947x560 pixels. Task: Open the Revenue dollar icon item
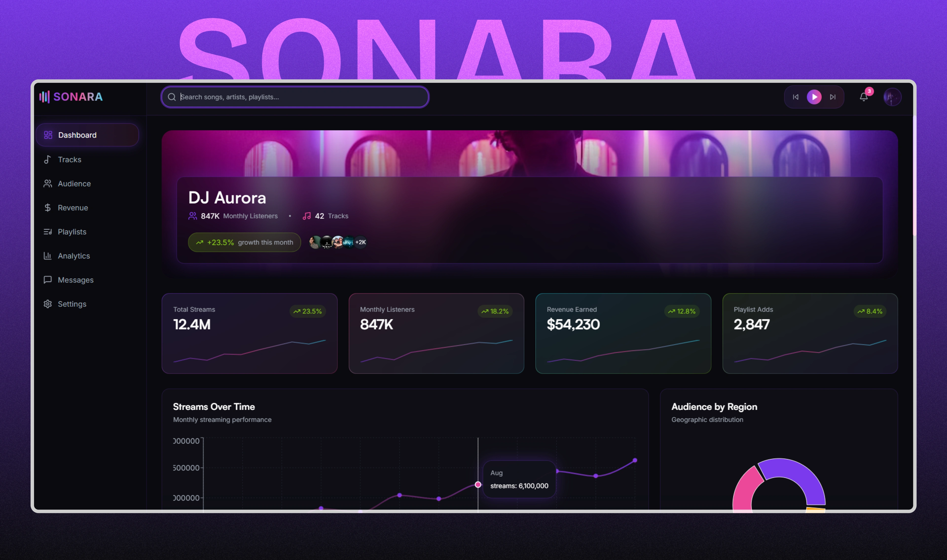point(48,208)
